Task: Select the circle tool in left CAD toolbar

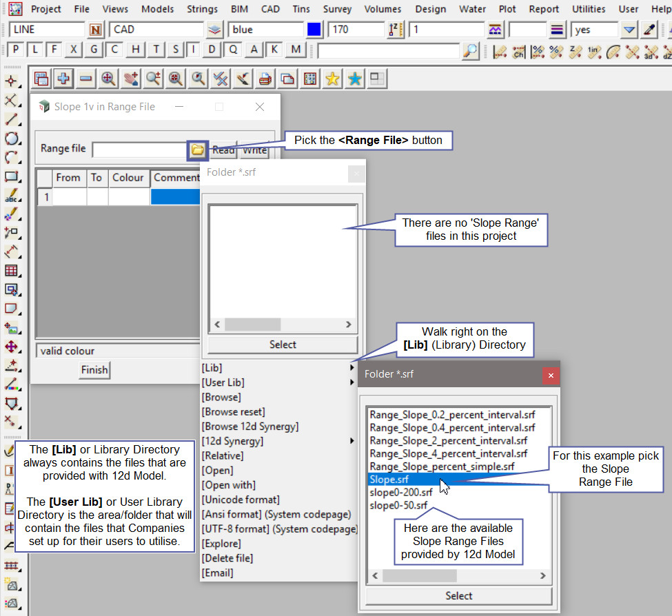Action: [11, 138]
